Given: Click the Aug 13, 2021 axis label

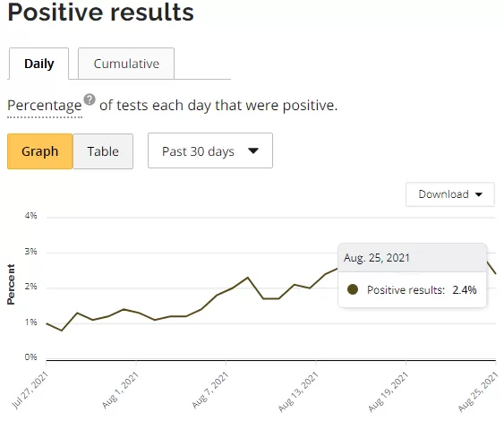Looking at the screenshot, I should pos(299,391).
